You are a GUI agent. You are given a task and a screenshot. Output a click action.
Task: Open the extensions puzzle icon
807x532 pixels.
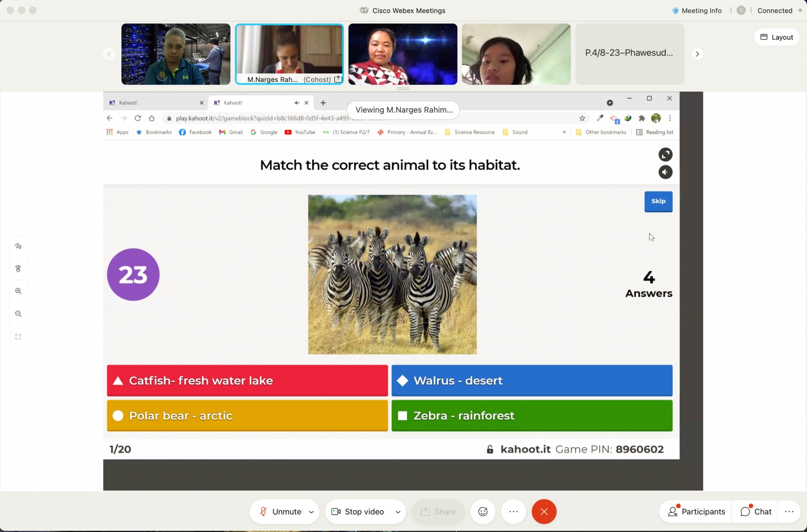642,118
